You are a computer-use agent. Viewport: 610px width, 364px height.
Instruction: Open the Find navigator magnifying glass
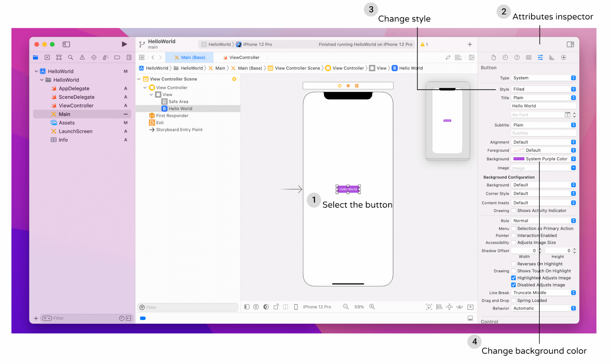(70, 57)
